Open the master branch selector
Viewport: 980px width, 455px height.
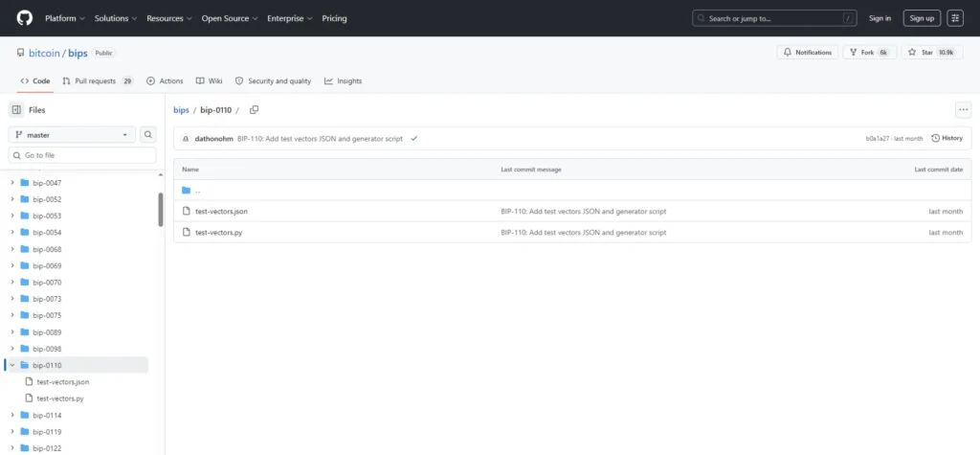tap(72, 134)
